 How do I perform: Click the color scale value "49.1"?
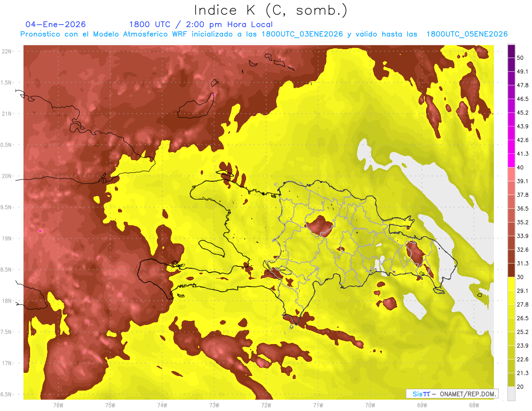coord(522,71)
